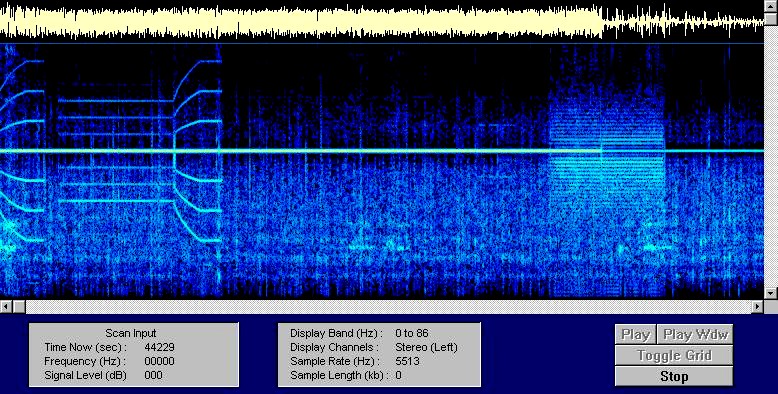Click the waveform amplitude strip at top

[382, 21]
